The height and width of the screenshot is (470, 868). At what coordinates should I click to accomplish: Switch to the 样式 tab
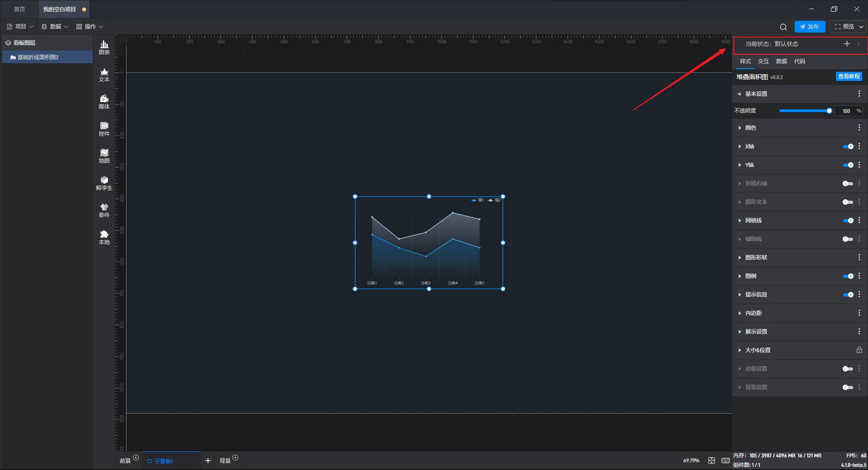click(x=745, y=61)
